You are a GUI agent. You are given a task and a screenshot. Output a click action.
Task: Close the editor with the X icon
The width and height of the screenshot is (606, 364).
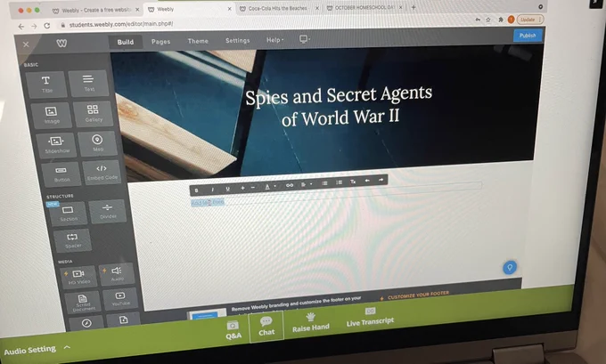click(x=26, y=44)
